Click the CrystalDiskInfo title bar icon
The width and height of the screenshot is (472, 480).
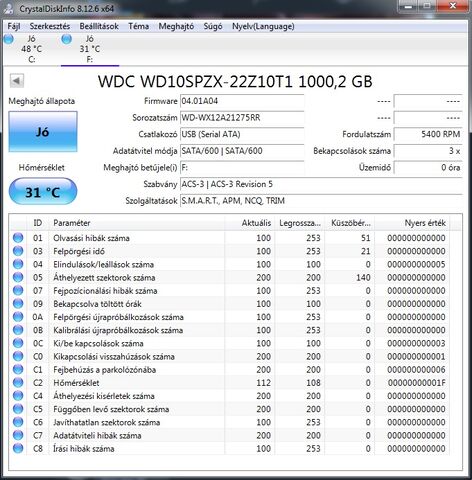pyautogui.click(x=8, y=8)
